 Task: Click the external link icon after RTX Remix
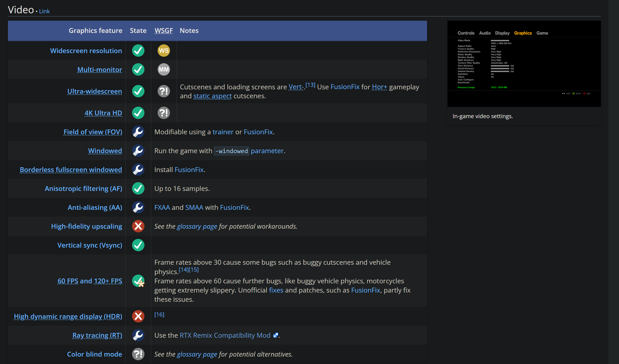276,335
